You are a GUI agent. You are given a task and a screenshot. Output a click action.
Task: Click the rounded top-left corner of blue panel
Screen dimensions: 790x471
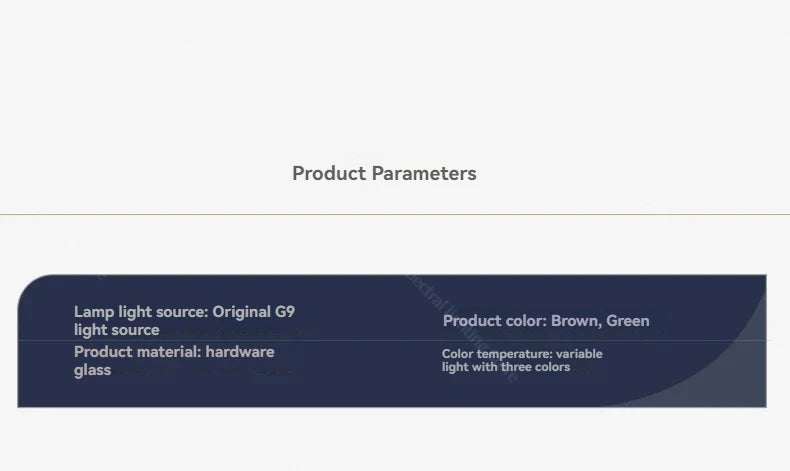pyautogui.click(x=32, y=288)
